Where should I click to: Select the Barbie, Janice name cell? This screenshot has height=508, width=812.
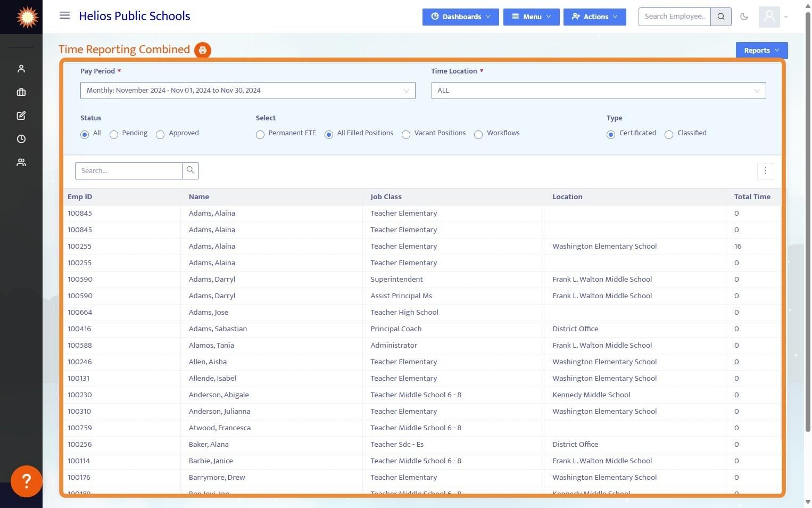[211, 461]
